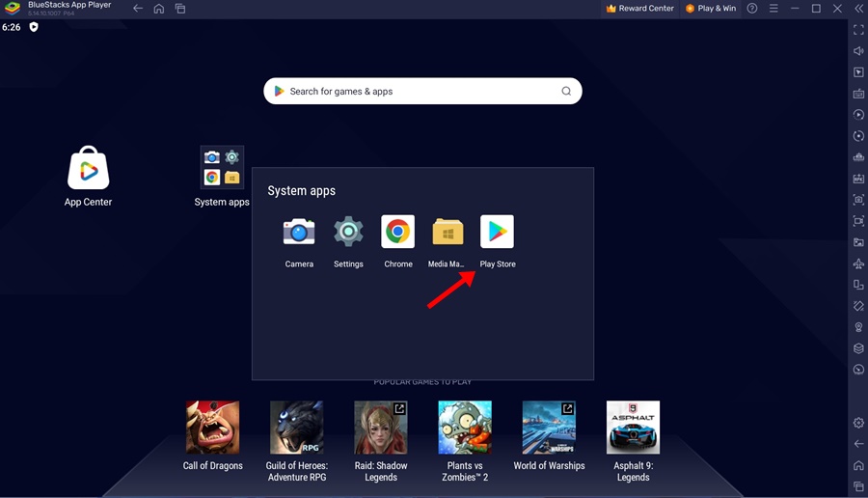868x498 pixels.
Task: Click the 6:26 clock in status bar
Action: (11, 27)
